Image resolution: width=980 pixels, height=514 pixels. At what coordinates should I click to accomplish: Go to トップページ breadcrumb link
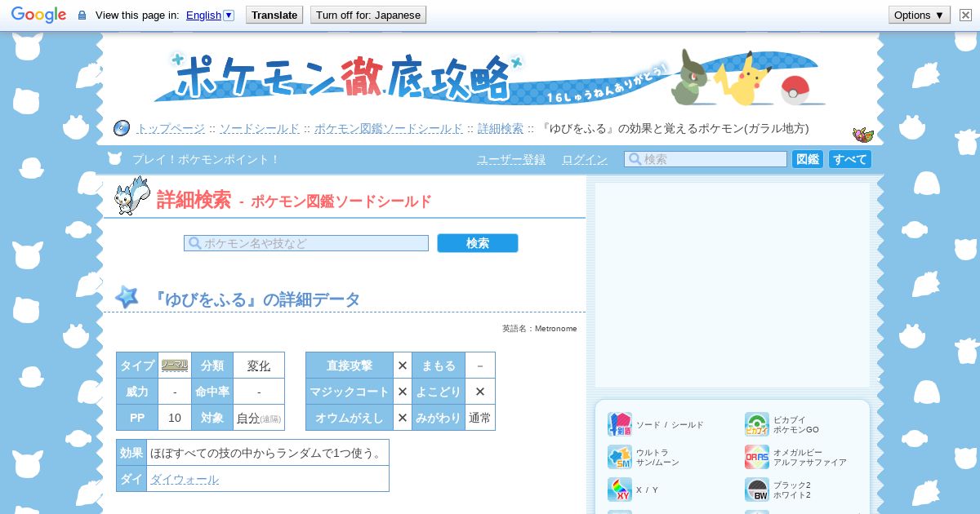pos(171,128)
